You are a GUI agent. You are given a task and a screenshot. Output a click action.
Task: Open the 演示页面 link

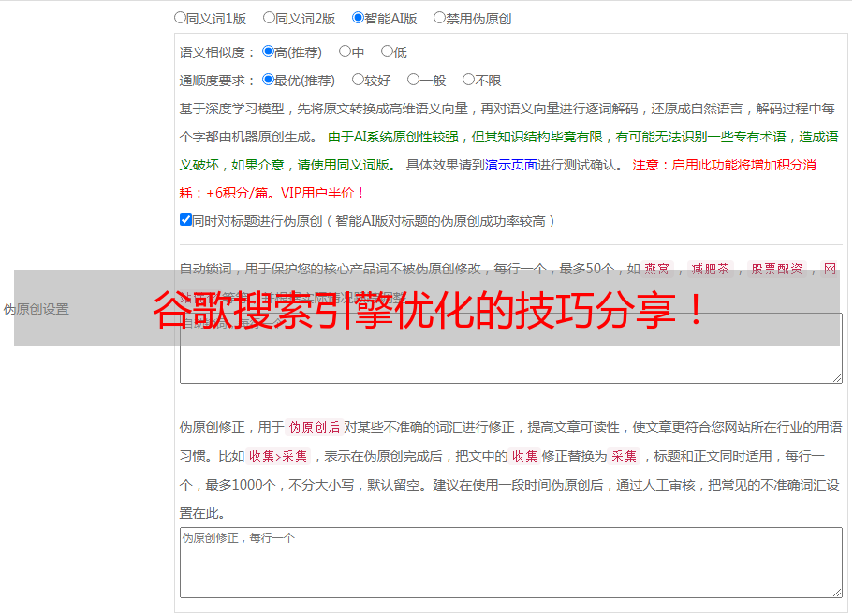coord(511,165)
